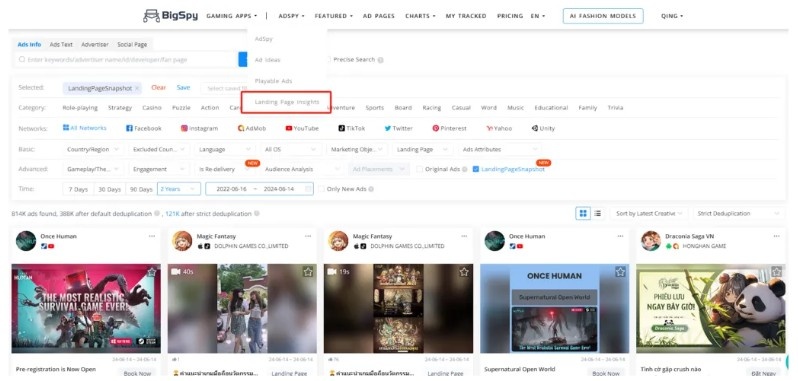The height and width of the screenshot is (381, 798).
Task: Open the Audience Analysis dropdown
Action: (302, 169)
